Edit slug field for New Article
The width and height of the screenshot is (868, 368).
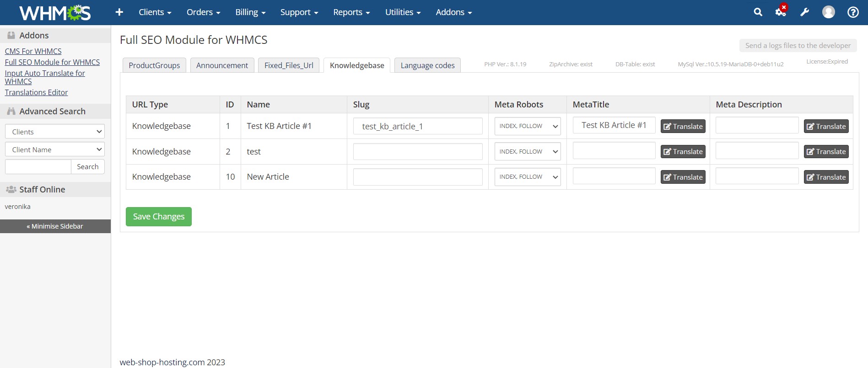pyautogui.click(x=418, y=177)
